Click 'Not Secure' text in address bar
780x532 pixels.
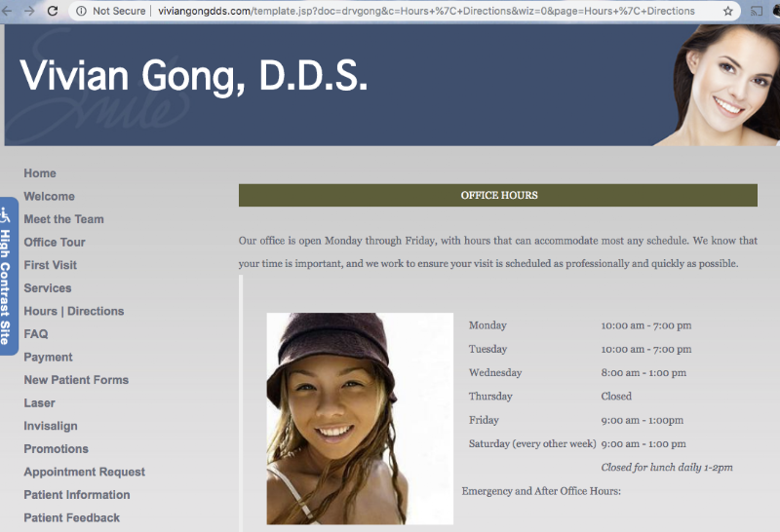pyautogui.click(x=119, y=11)
